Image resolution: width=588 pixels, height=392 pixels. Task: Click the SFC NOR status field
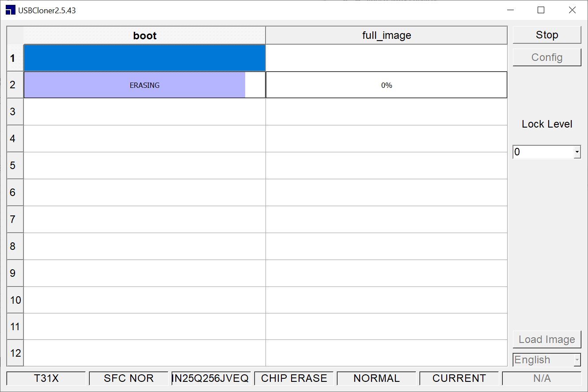tap(129, 378)
